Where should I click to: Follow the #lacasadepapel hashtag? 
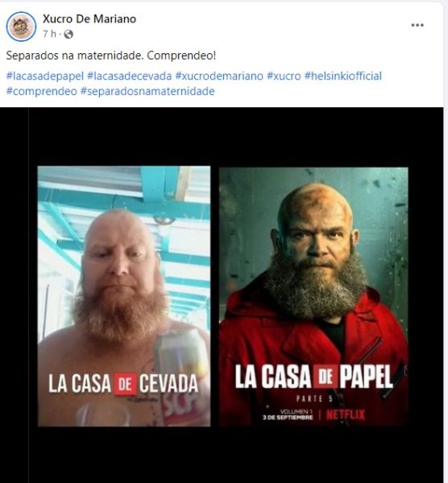pyautogui.click(x=45, y=76)
